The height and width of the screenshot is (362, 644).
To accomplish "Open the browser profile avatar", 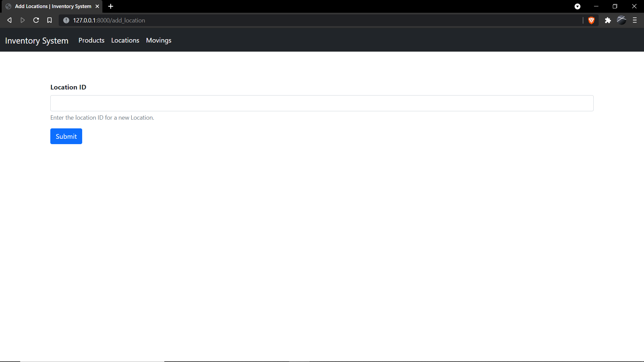I will pyautogui.click(x=622, y=20).
